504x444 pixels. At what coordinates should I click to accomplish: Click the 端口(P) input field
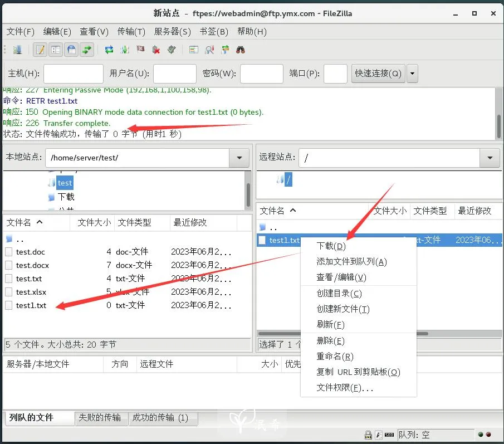click(x=335, y=74)
